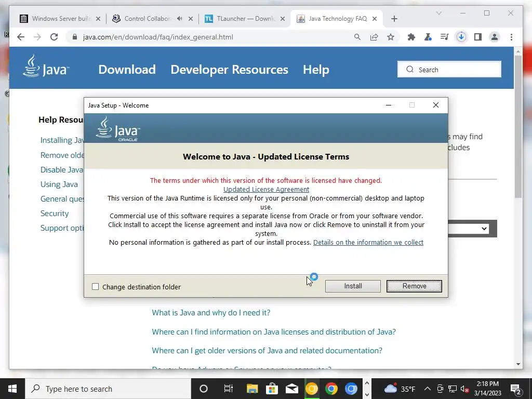
Task: Open the Updated License Agreement link
Action: (x=266, y=189)
